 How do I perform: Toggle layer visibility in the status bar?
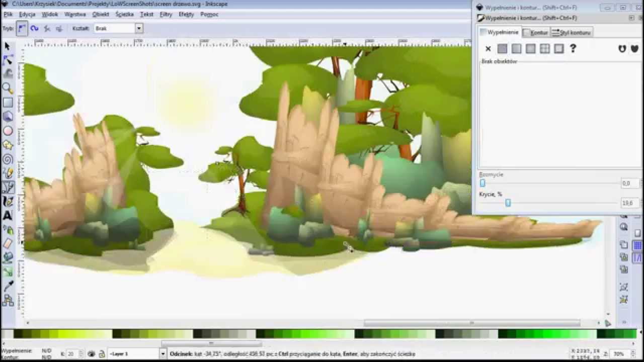point(91,353)
